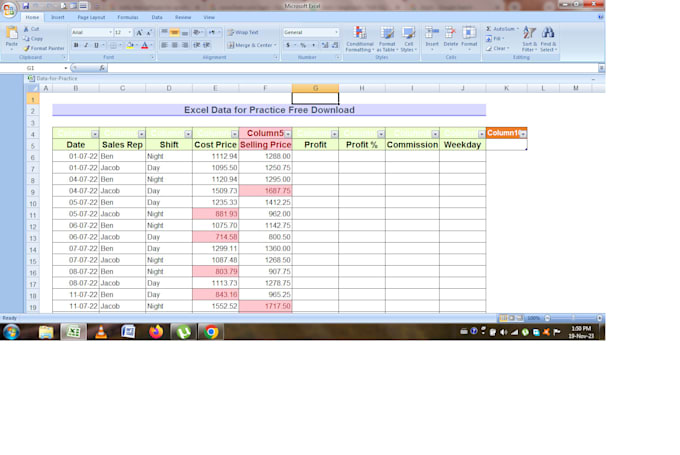Open Find & Select binoculars
Viewport: 680px width, 455px height.
(548, 39)
